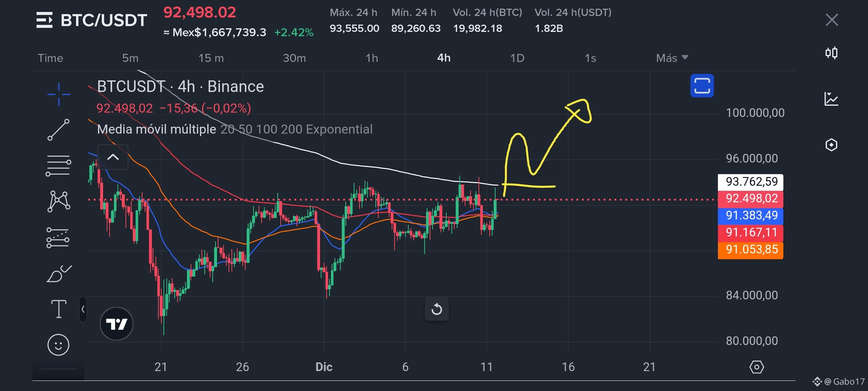Click the 26 date marker on time axis
This screenshot has width=868, height=391.
[x=242, y=367]
